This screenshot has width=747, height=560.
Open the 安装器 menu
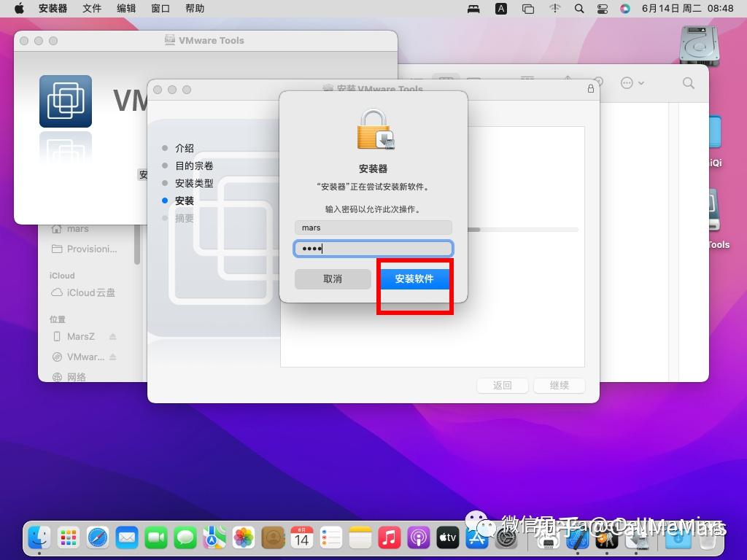coord(53,9)
